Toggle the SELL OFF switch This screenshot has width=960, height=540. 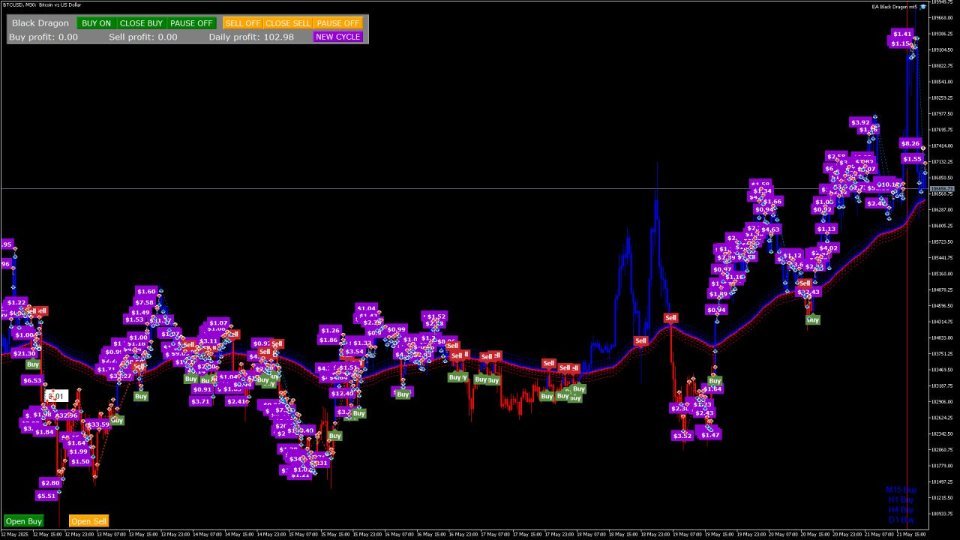pyautogui.click(x=242, y=23)
